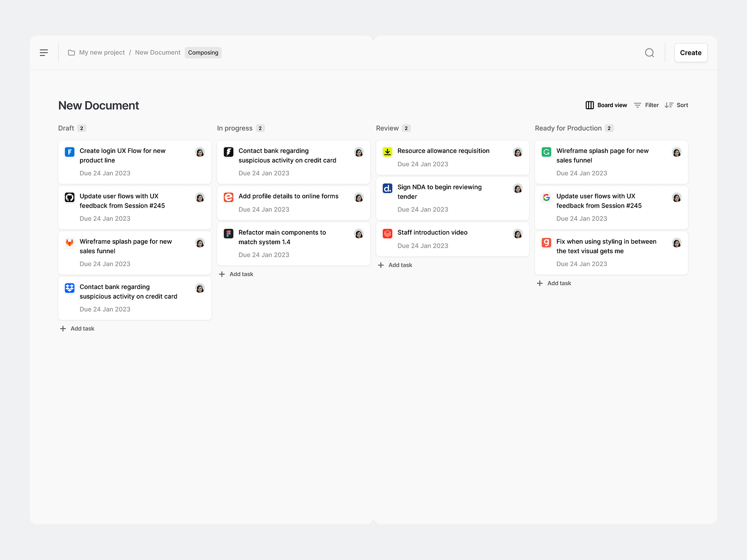Screen dimensions: 747x560
Task: Click the Buffer icon on Staff introduction video card
Action: (x=387, y=233)
